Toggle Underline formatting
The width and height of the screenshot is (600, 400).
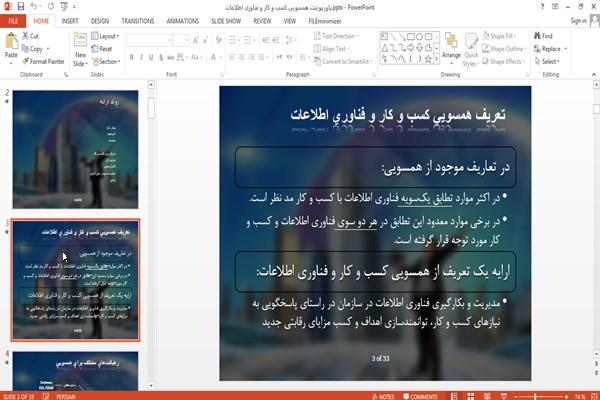[151, 57]
